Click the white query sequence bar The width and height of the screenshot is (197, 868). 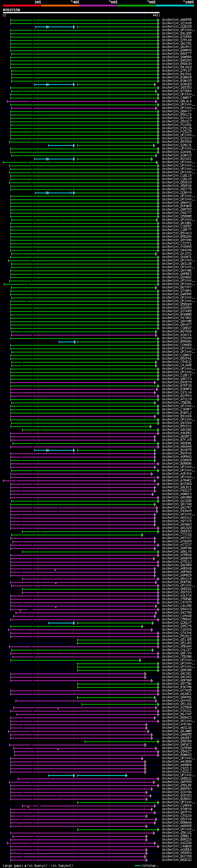tap(81, 13)
